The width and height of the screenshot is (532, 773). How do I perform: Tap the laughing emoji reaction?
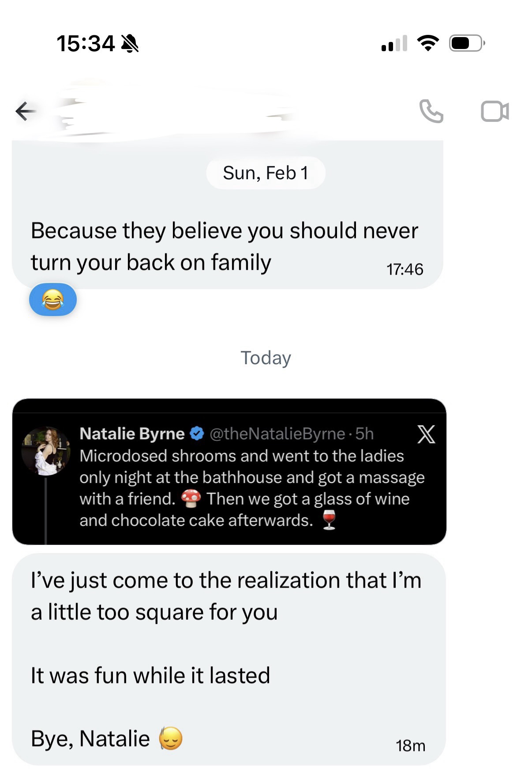53,300
